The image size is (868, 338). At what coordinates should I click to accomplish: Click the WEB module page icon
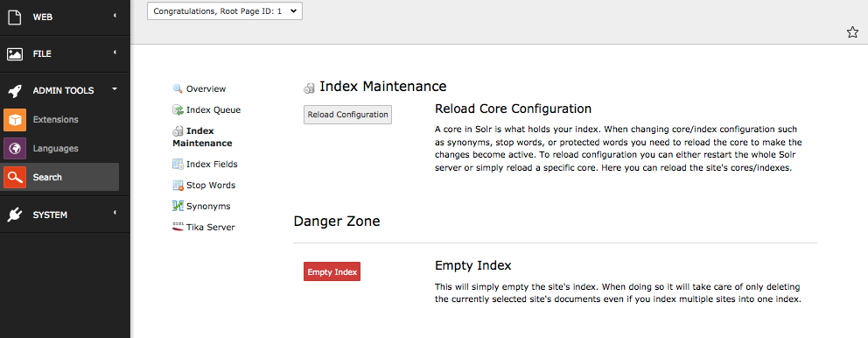15,17
